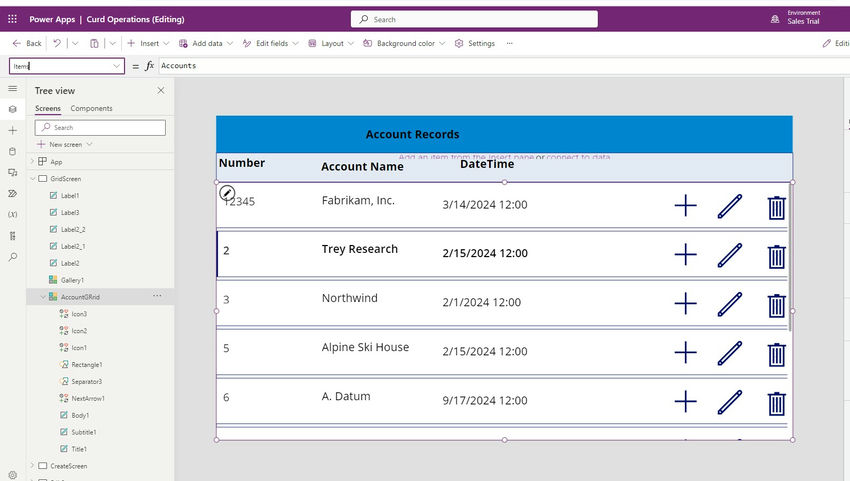This screenshot has height=481, width=850.
Task: Expand the CreateScreen tree node
Action: (x=32, y=466)
